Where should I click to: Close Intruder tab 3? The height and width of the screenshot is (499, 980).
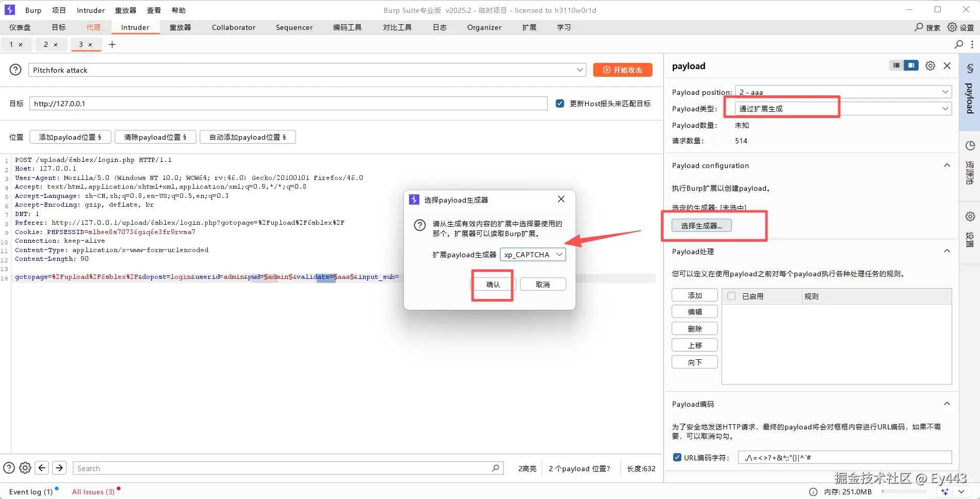tap(90, 45)
